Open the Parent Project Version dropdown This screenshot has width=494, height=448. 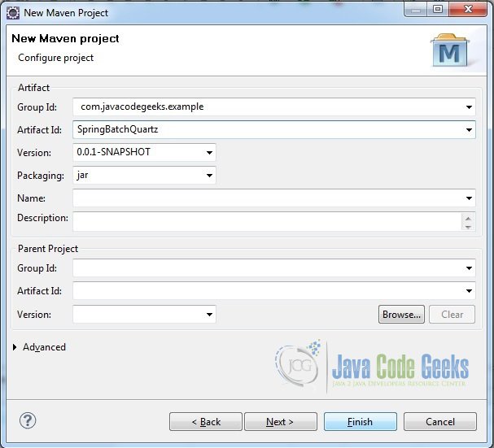pyautogui.click(x=209, y=314)
